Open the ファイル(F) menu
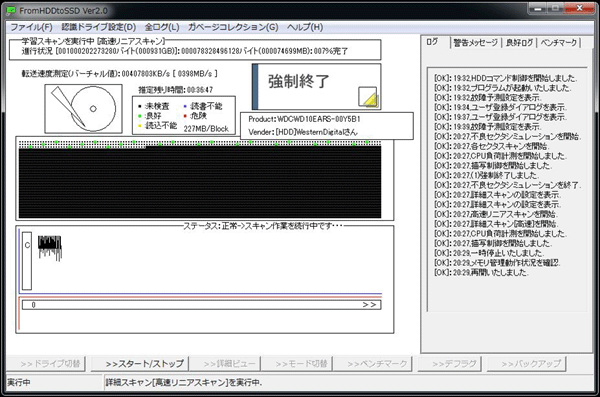Screen dimensions: 600x397 click(x=31, y=27)
